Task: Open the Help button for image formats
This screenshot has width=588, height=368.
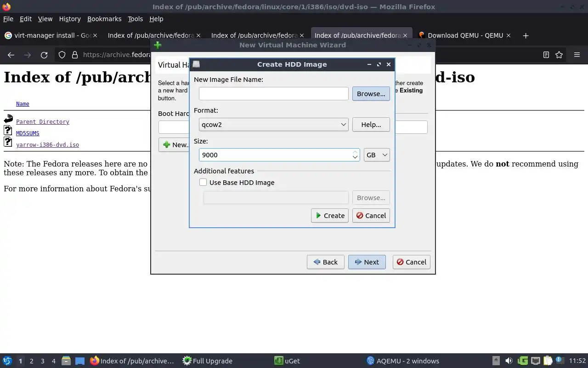Action: point(371,124)
